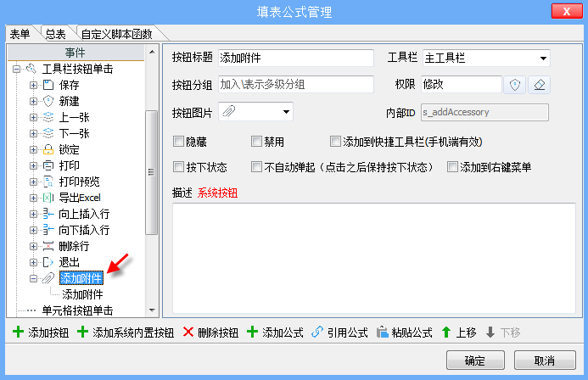
Task: Select the 退出 tree item
Action: (x=70, y=262)
